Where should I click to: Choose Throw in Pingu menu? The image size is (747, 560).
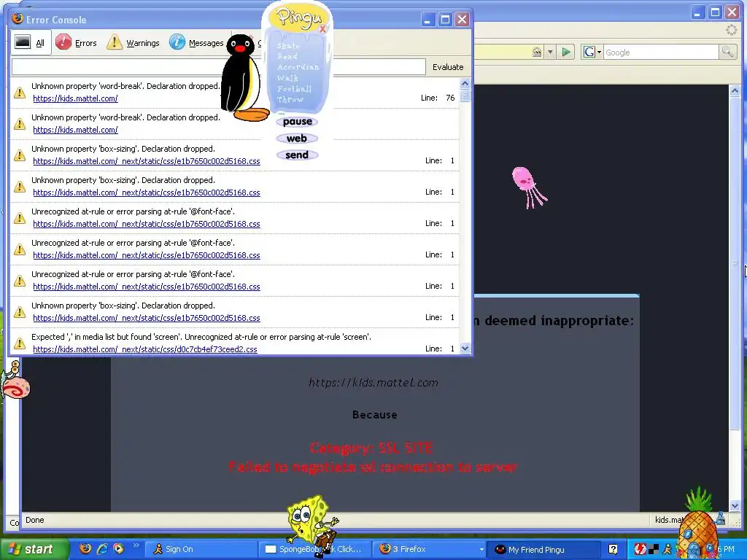[x=290, y=99]
